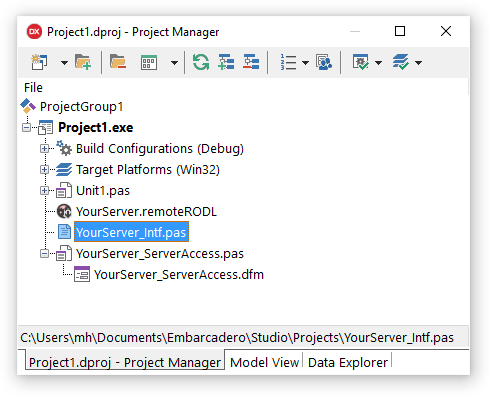Click the red DX application logo icon
491x397 pixels.
[x=34, y=32]
